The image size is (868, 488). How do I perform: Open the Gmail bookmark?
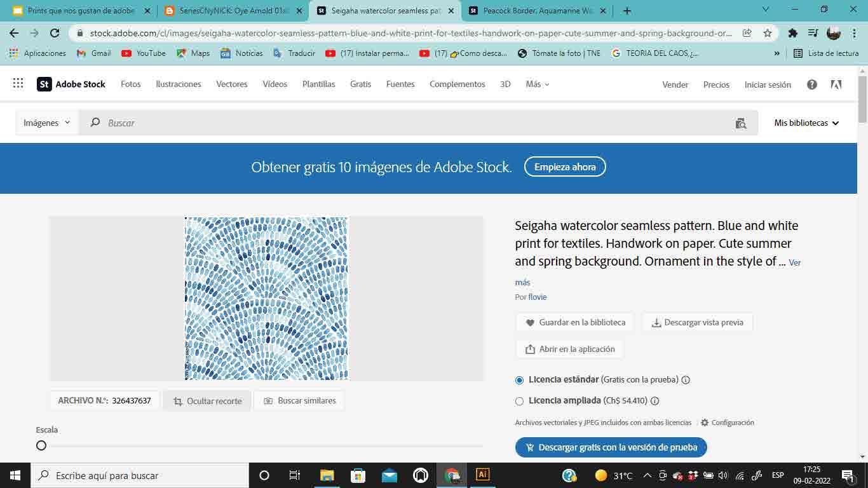click(94, 53)
